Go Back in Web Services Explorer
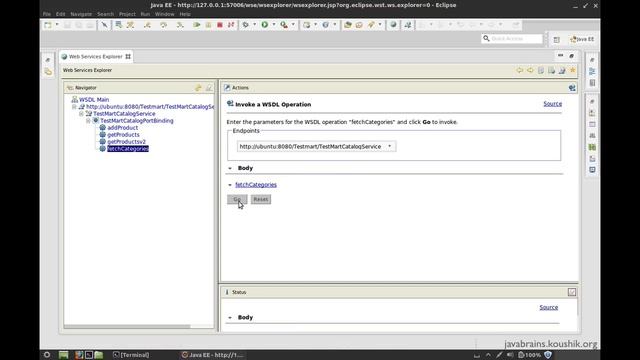 520,70
